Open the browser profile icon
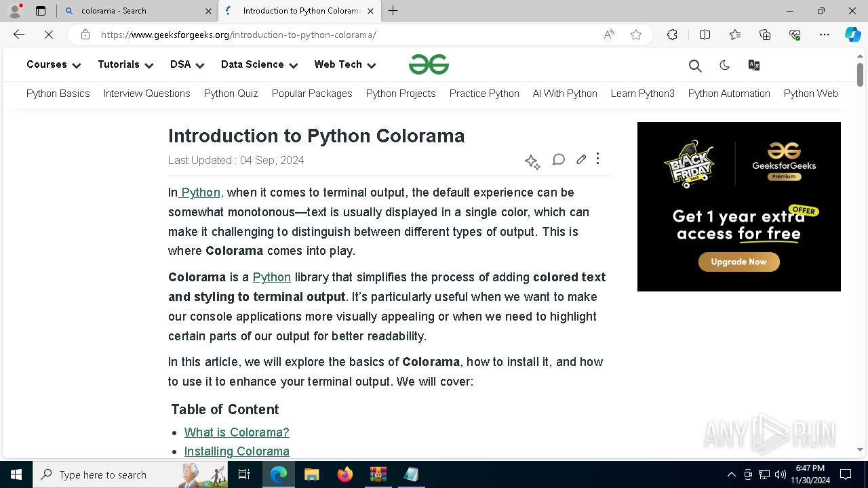Screen dimensions: 868x488 click(x=15, y=11)
